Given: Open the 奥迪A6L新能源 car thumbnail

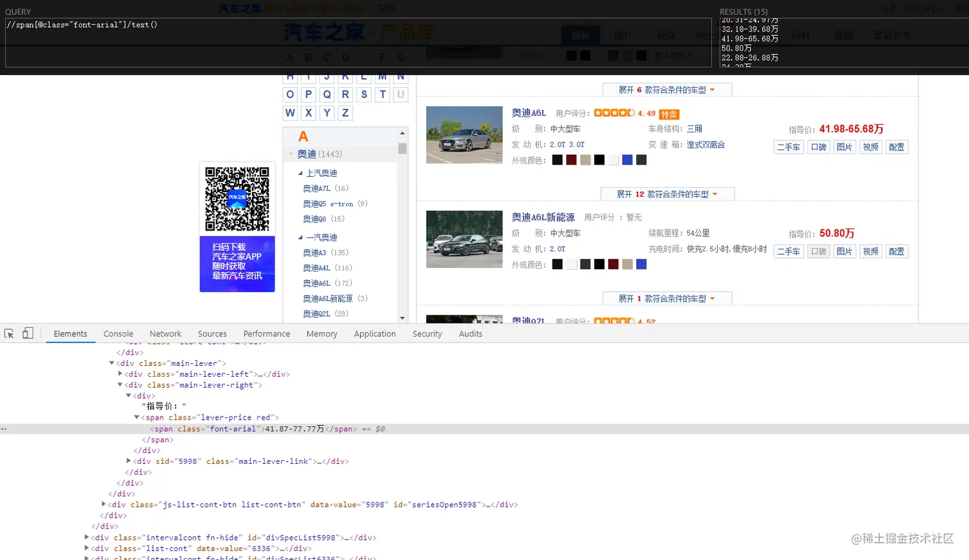Looking at the screenshot, I should pos(464,239).
